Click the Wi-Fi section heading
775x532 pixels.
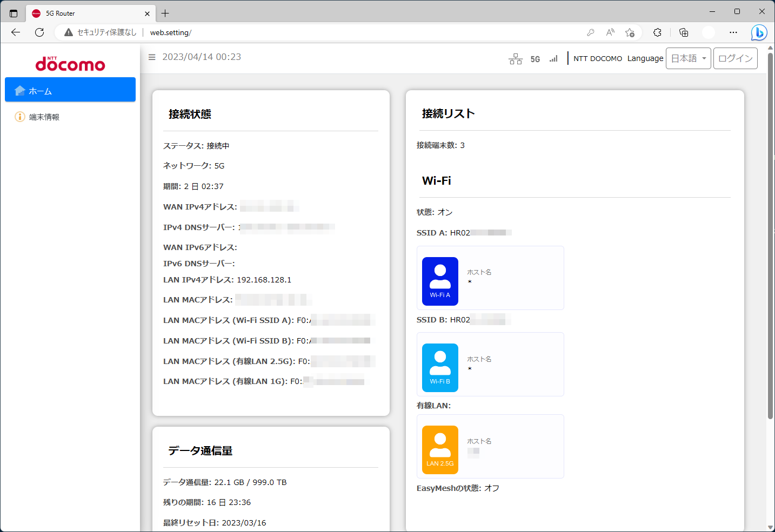coord(436,181)
